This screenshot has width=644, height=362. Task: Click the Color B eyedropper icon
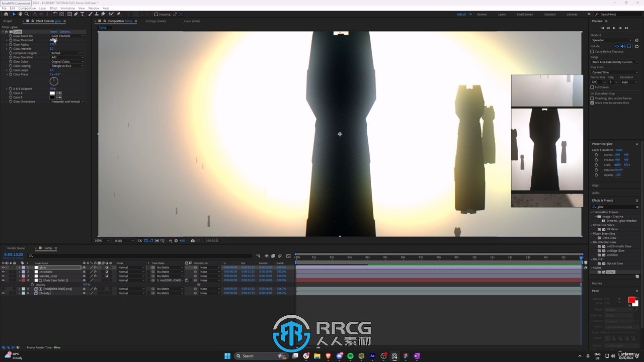(x=59, y=98)
